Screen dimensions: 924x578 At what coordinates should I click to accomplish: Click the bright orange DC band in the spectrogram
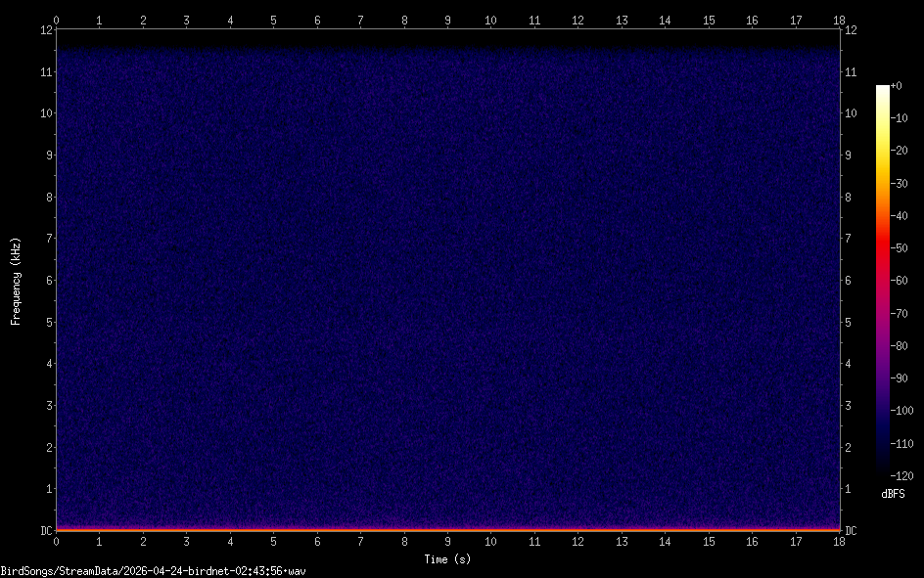447,529
